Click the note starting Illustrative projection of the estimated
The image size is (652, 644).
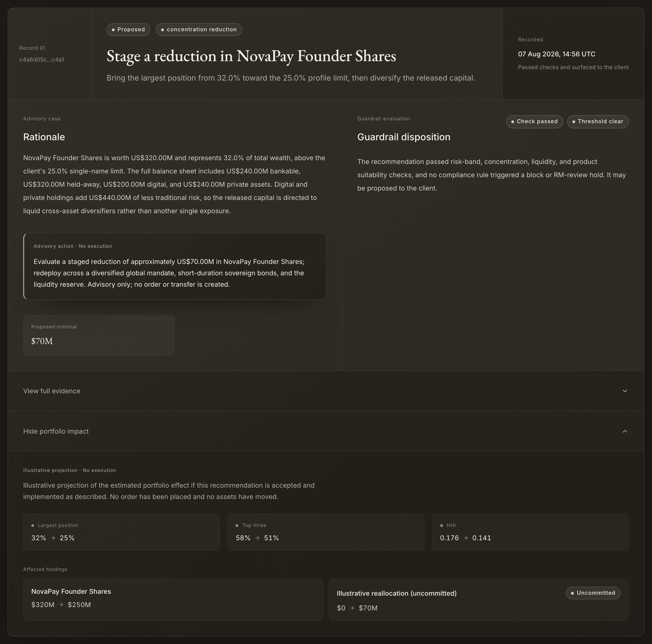(x=169, y=491)
